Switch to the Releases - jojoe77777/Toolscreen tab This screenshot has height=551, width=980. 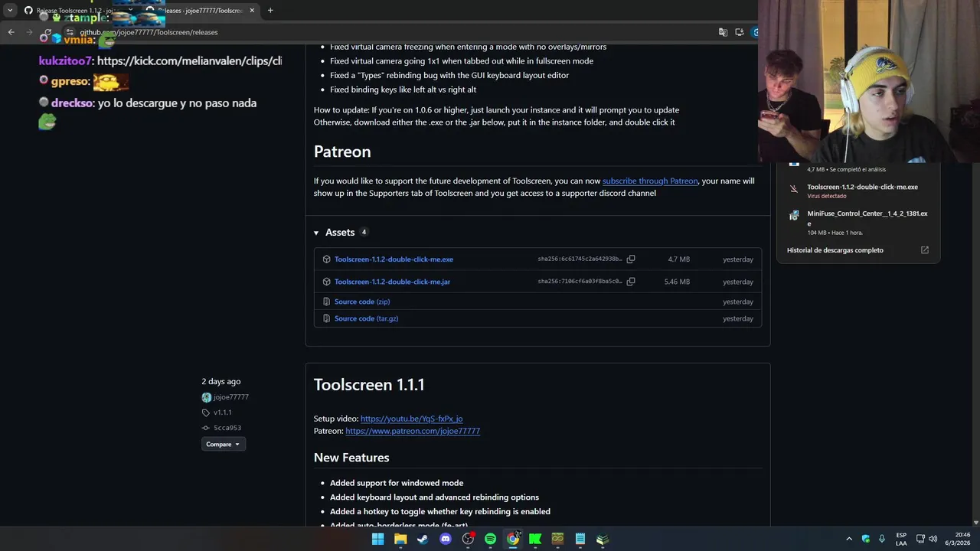[x=199, y=11]
